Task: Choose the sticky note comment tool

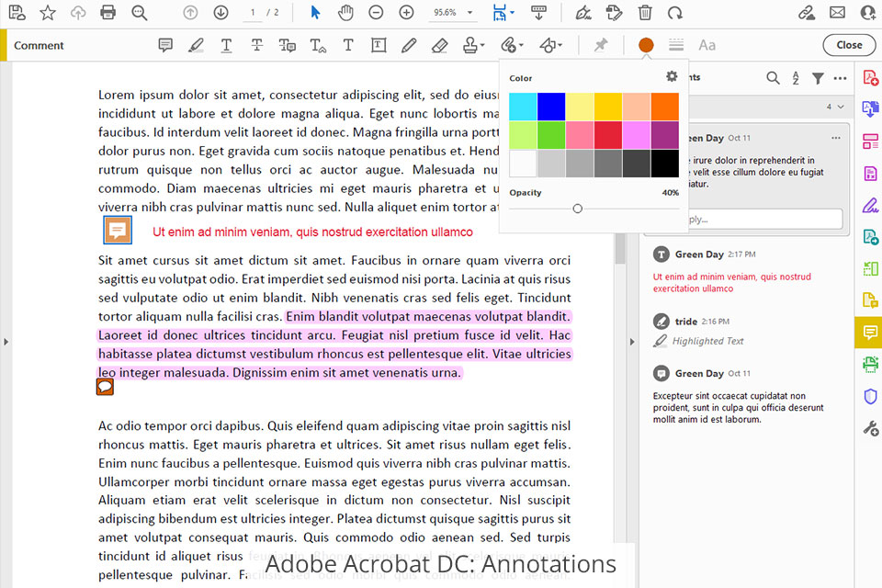Action: tap(165, 45)
